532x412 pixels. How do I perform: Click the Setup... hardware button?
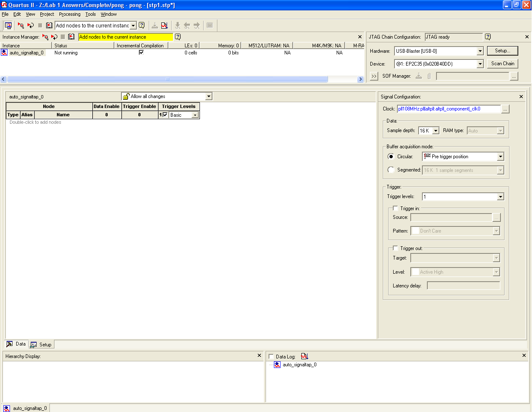[x=502, y=51]
